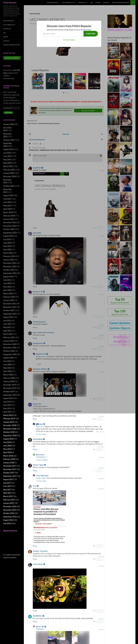This screenshot has height=644, width=138.
Task: Open Updates Digests button
Action: tap(120, 328)
